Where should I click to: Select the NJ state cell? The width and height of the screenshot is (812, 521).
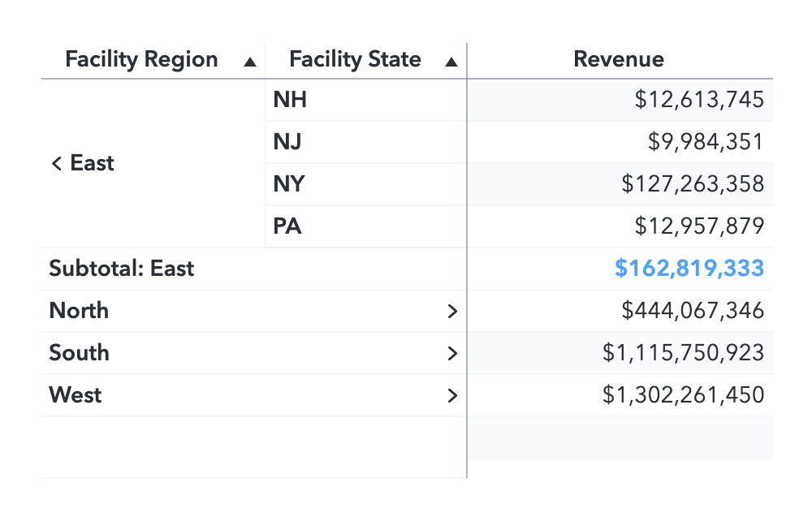[288, 142]
